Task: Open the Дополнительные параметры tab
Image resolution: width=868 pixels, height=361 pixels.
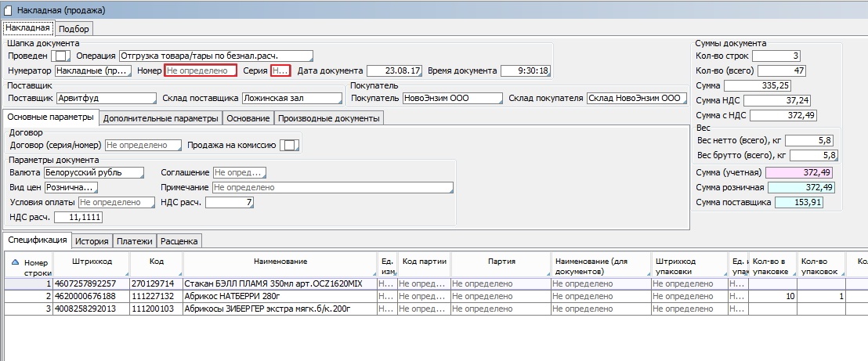Action: pyautogui.click(x=160, y=118)
